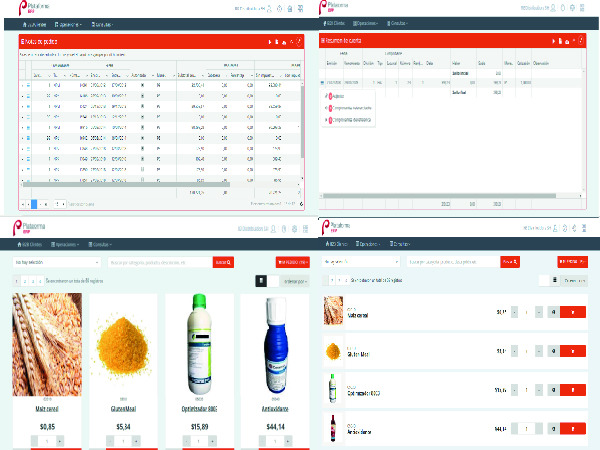Open the category selection dropdown above the product cards
The width and height of the screenshot is (600, 450).
click(x=55, y=262)
